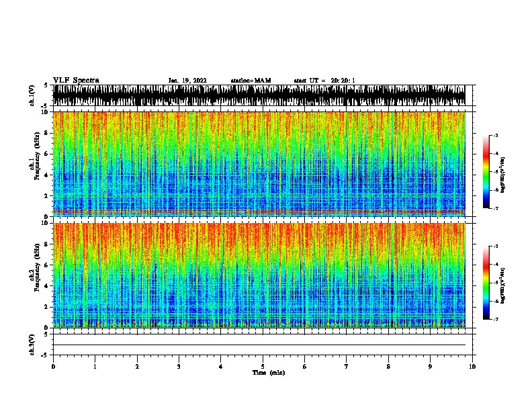Screen dimensions: 532x411
Task: Click the ch.2 color scale "log(PSD)" label
Action: point(502,286)
